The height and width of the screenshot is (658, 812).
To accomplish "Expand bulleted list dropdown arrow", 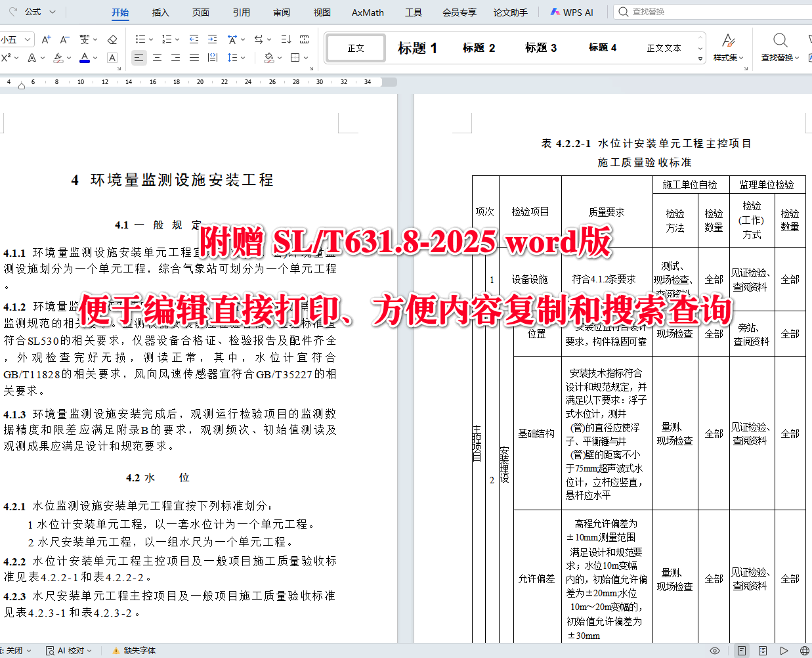I will 151,39.
